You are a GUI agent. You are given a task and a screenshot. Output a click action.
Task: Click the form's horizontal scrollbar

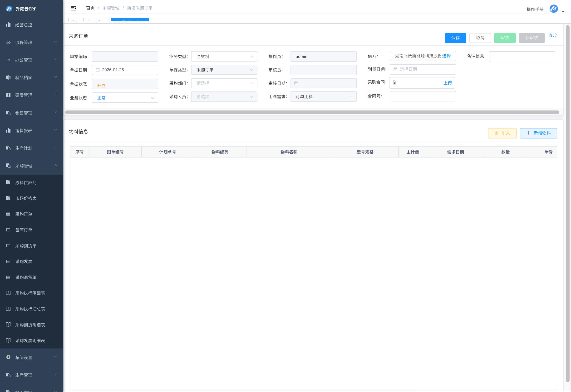pos(312,112)
